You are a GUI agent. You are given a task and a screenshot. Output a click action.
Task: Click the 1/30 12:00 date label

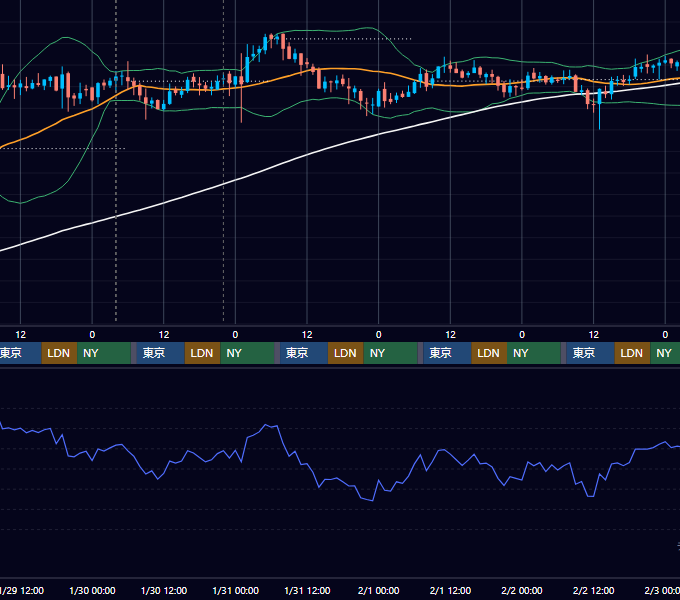164,590
